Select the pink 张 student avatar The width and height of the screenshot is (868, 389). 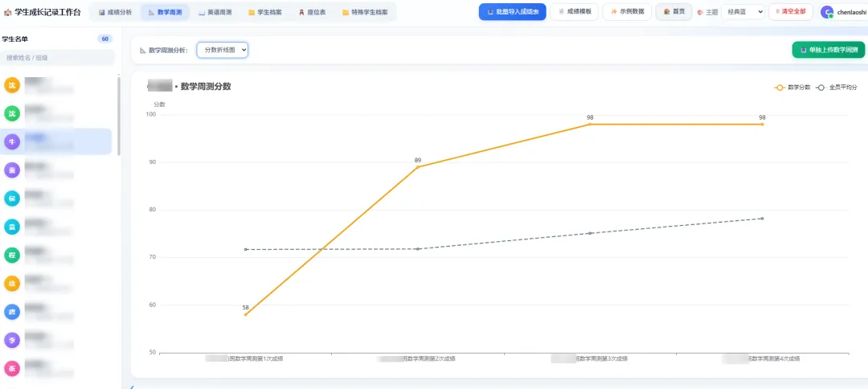point(12,369)
